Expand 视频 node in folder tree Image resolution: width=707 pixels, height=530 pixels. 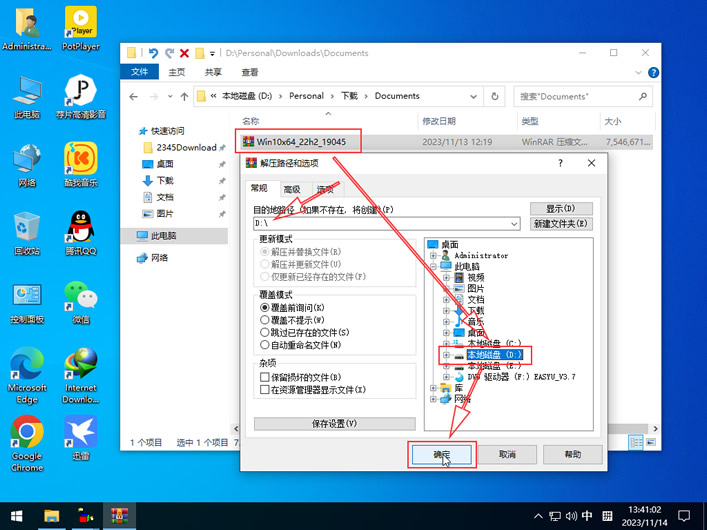[x=446, y=277]
